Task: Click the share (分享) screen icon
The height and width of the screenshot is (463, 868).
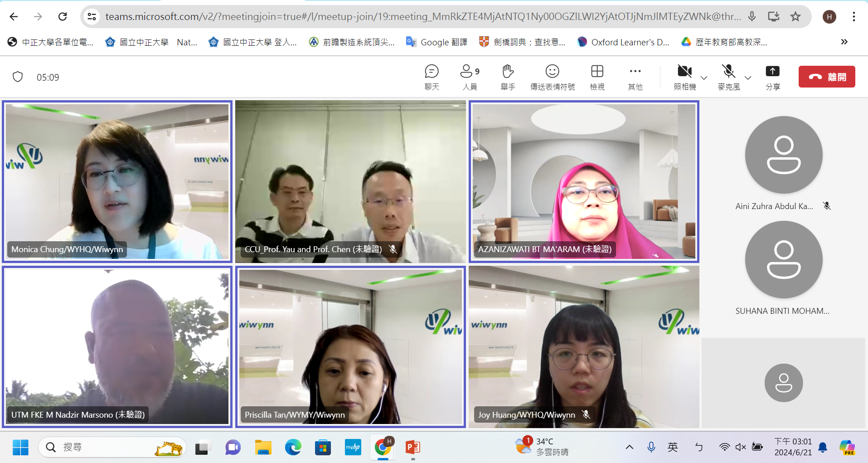Action: [x=772, y=77]
